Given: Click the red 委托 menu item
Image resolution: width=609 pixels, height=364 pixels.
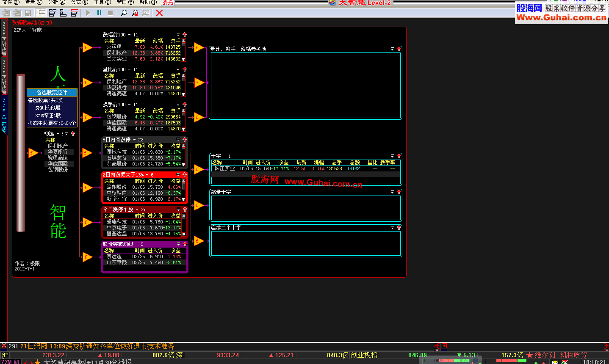Looking at the screenshot, I should point(168,2).
